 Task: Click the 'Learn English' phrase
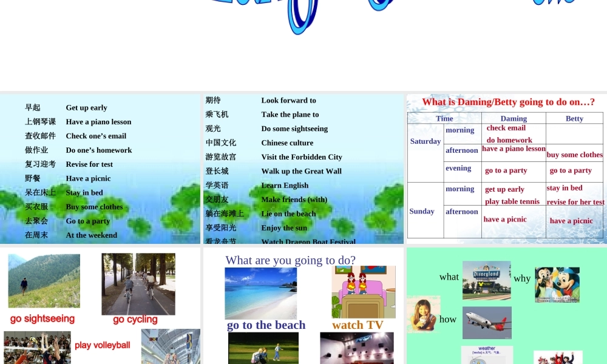(285, 185)
